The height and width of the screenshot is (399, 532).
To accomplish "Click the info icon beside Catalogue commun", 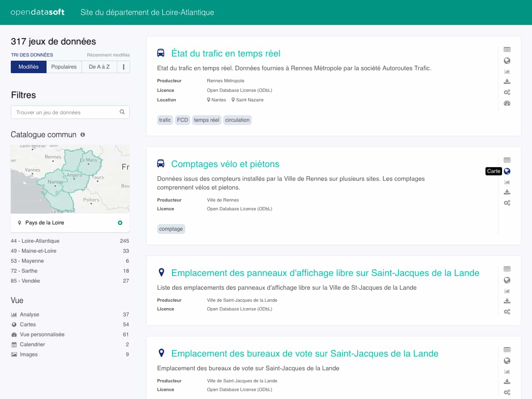I will coord(83,135).
